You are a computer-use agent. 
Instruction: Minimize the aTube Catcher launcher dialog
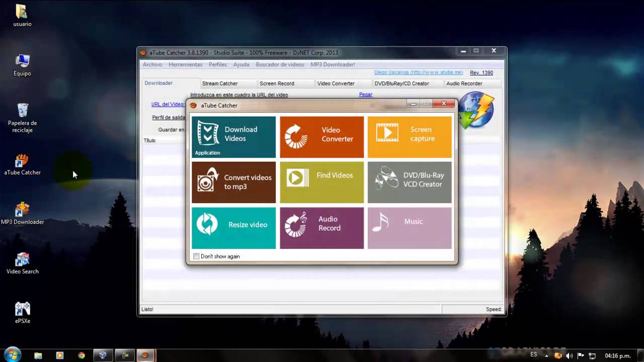tap(413, 104)
